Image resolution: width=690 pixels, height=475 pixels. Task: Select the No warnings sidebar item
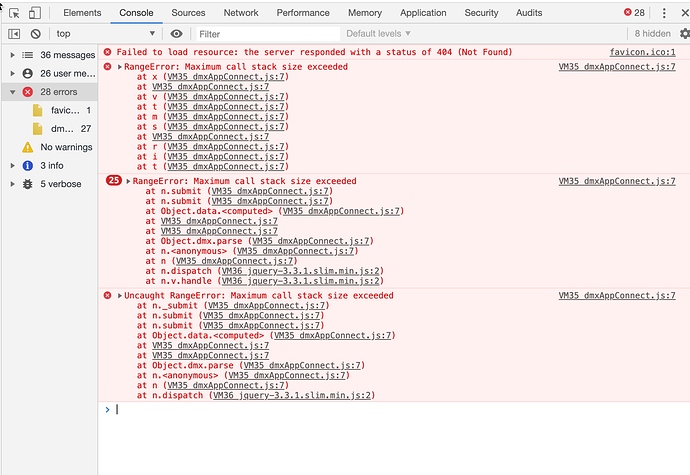point(67,147)
